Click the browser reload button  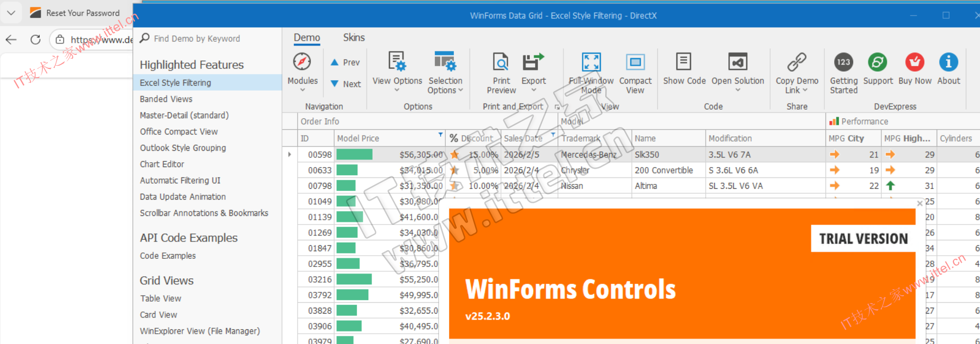click(x=35, y=40)
